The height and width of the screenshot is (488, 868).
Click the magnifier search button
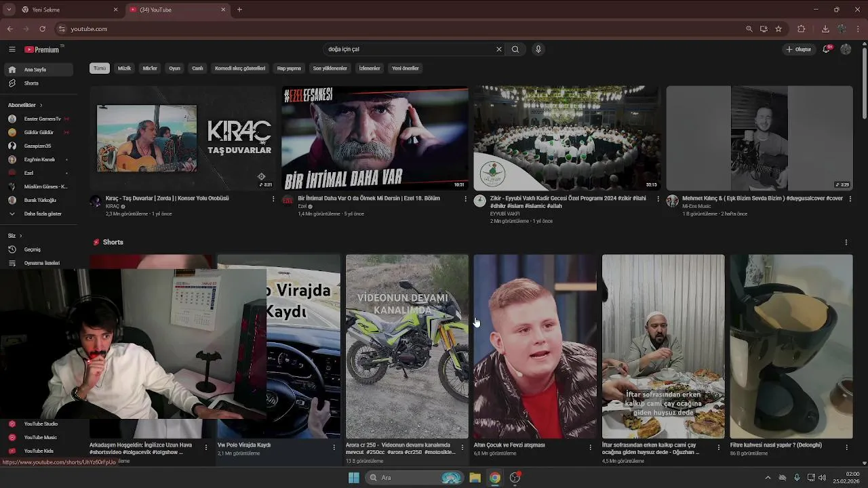point(515,49)
